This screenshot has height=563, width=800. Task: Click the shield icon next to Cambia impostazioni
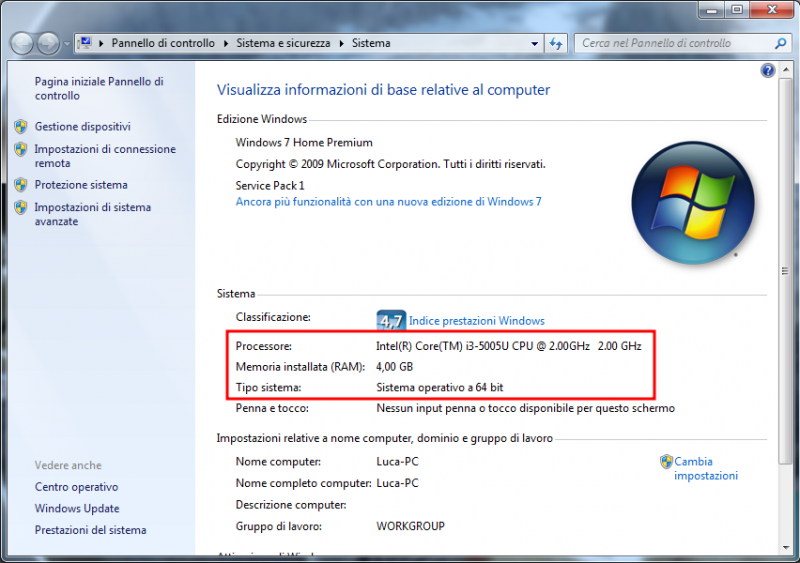click(x=666, y=462)
